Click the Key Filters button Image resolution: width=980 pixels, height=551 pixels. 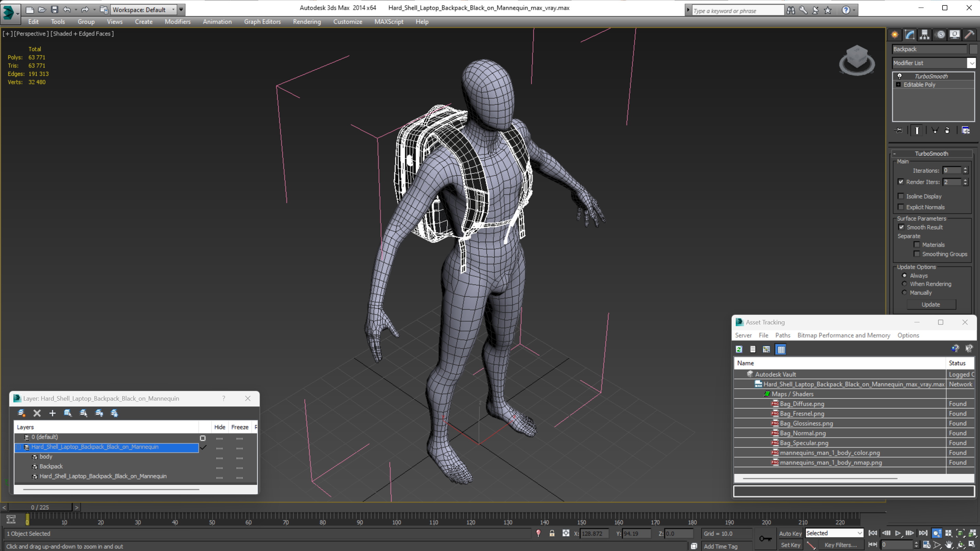[841, 545]
